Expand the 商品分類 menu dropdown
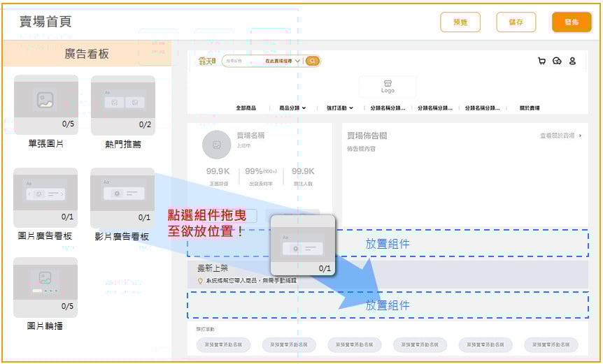Image resolution: width=603 pixels, height=364 pixels. (292, 108)
